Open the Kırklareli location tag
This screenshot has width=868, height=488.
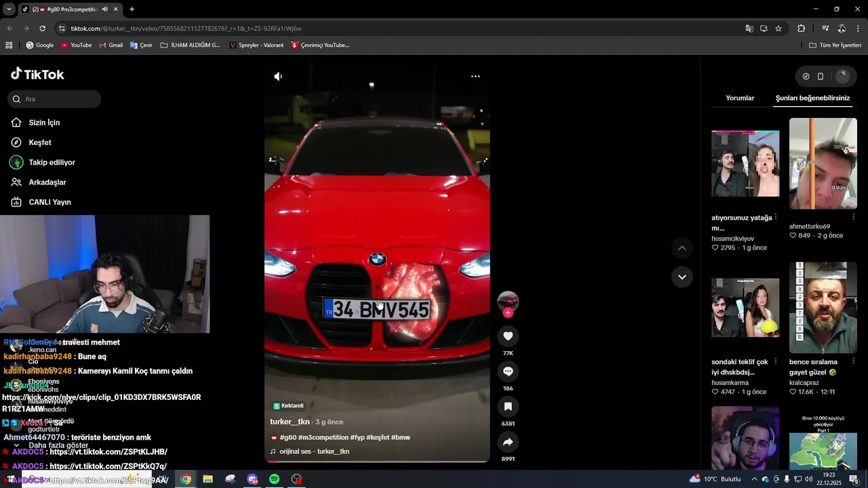[x=288, y=406]
